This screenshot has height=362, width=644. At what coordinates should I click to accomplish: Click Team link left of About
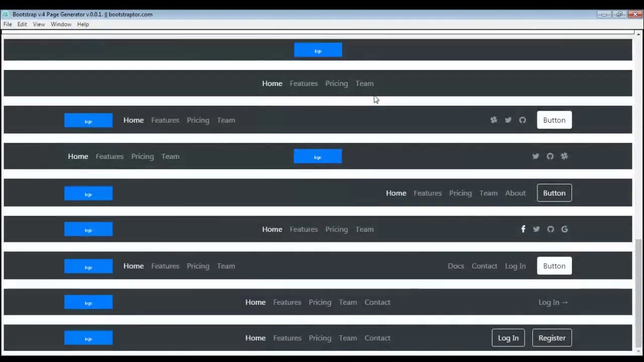pyautogui.click(x=489, y=193)
